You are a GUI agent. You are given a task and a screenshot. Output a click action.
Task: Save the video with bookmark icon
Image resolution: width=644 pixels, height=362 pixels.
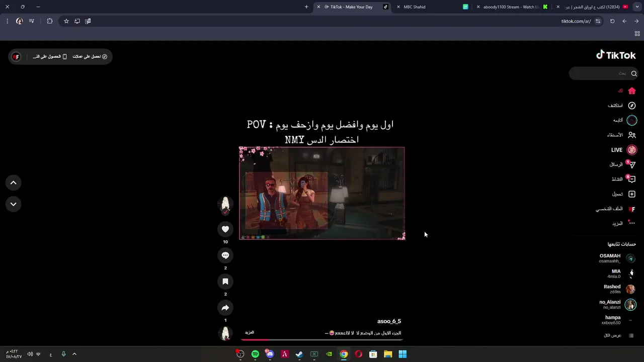coord(225,282)
